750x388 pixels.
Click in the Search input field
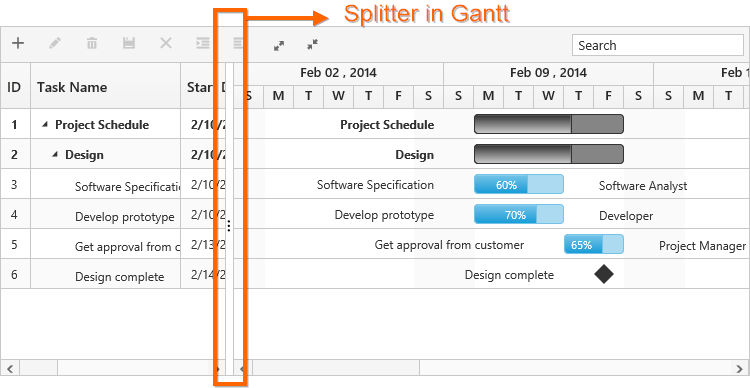[x=658, y=45]
